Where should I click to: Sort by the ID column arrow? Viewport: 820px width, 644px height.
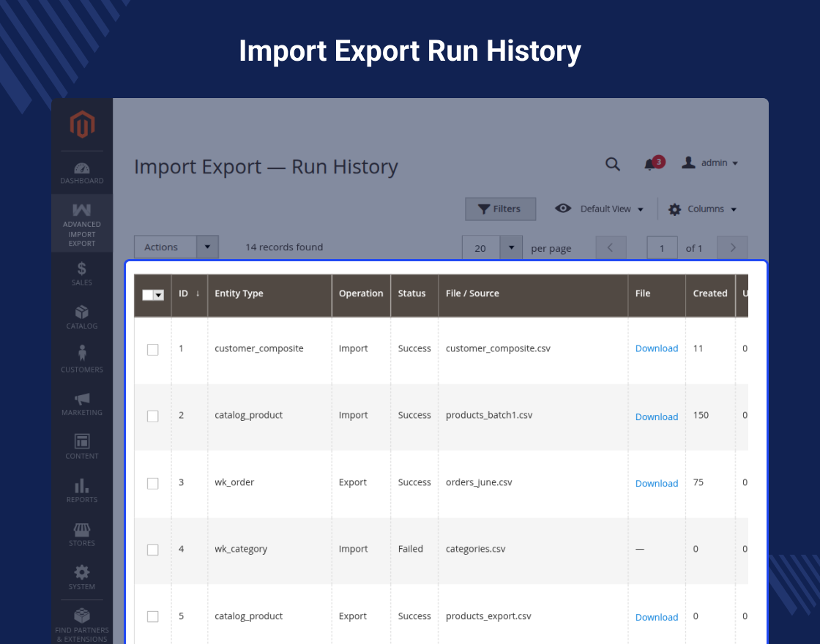coord(198,293)
